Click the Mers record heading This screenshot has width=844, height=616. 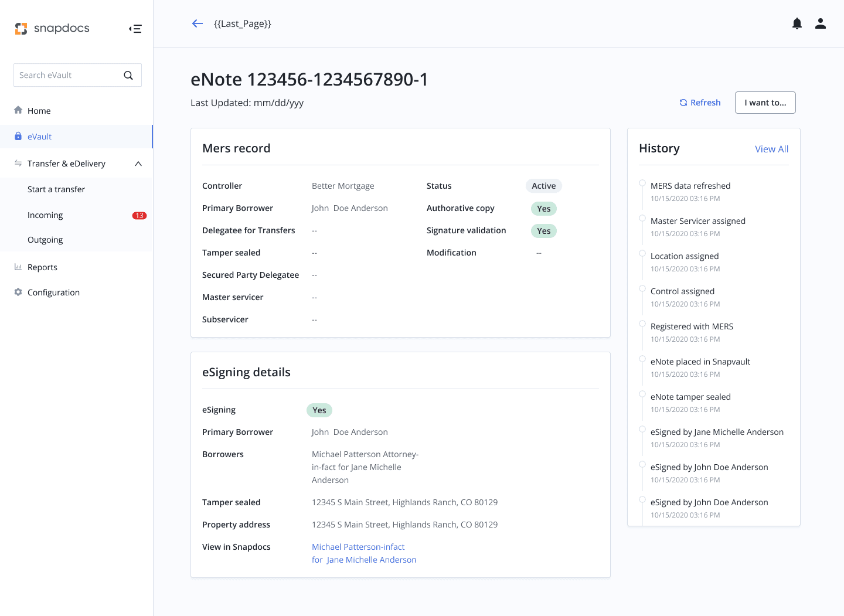coord(236,148)
